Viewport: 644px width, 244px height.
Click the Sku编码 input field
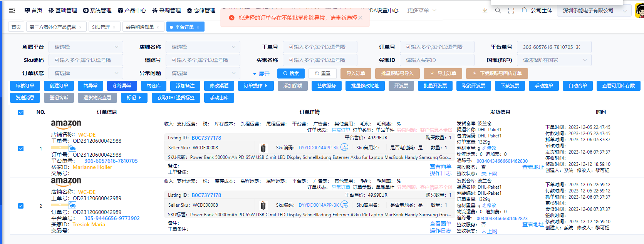86,60
